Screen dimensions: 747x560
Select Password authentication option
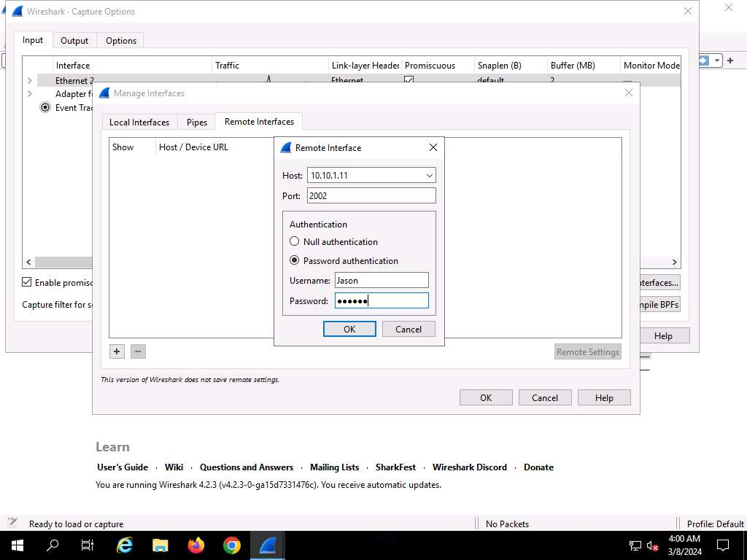[x=295, y=260]
